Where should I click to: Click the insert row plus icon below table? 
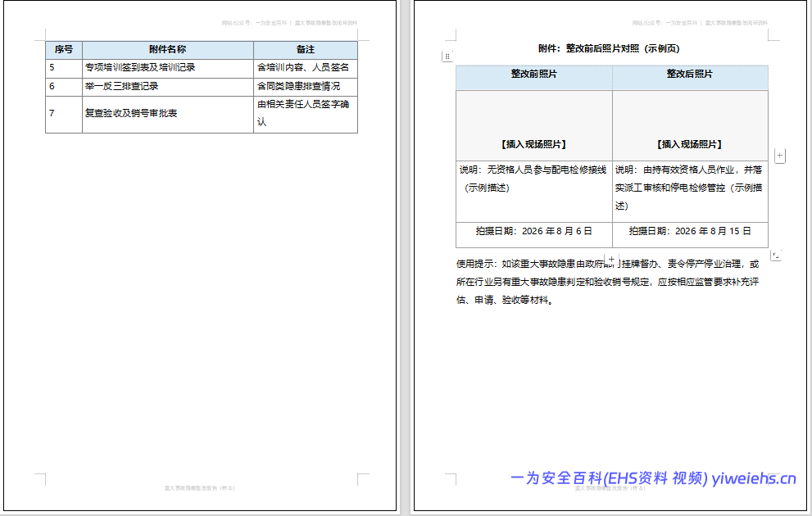coord(611,260)
